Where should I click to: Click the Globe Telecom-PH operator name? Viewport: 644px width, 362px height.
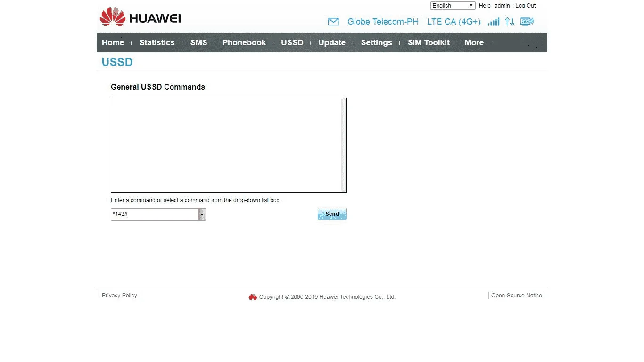(383, 22)
